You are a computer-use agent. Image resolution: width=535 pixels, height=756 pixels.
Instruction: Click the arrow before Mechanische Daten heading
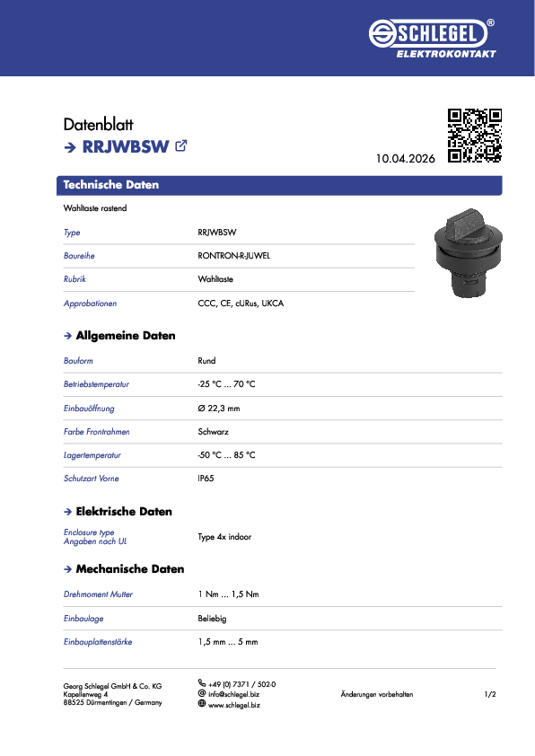point(68,569)
